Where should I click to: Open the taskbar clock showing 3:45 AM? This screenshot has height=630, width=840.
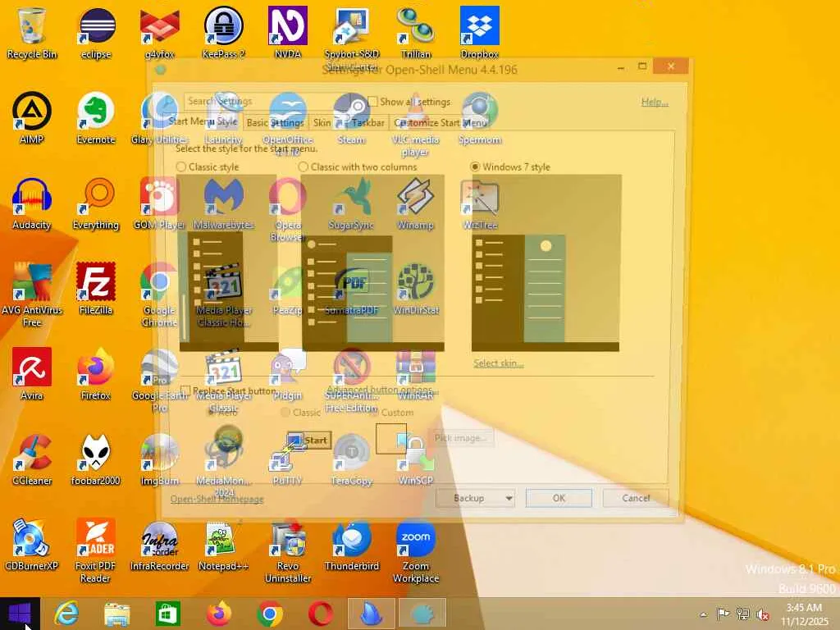pyautogui.click(x=804, y=614)
